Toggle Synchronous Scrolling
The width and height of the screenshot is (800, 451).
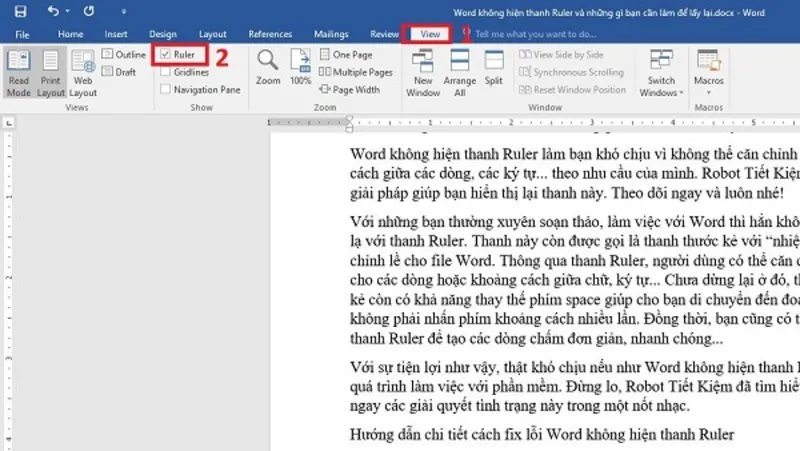click(571, 72)
